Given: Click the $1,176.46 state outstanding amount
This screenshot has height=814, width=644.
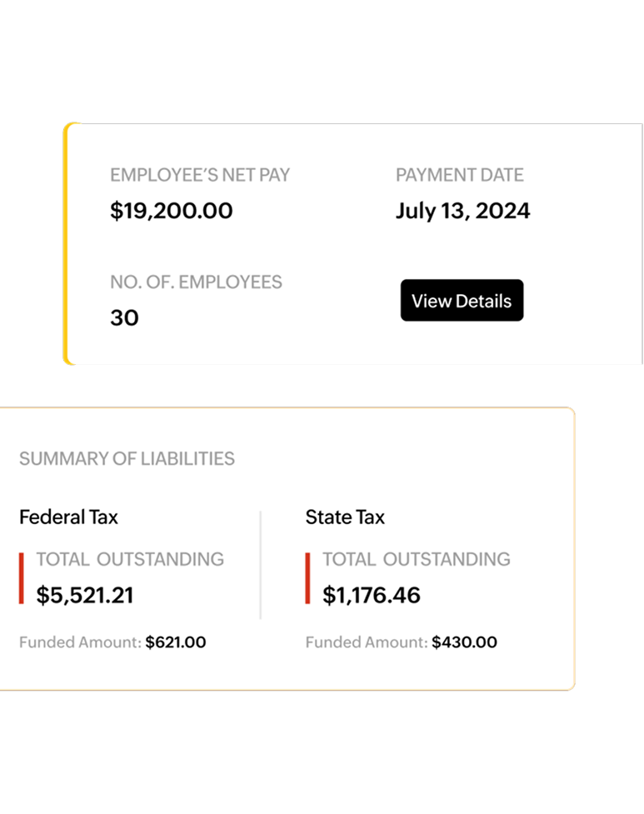Looking at the screenshot, I should 372,595.
